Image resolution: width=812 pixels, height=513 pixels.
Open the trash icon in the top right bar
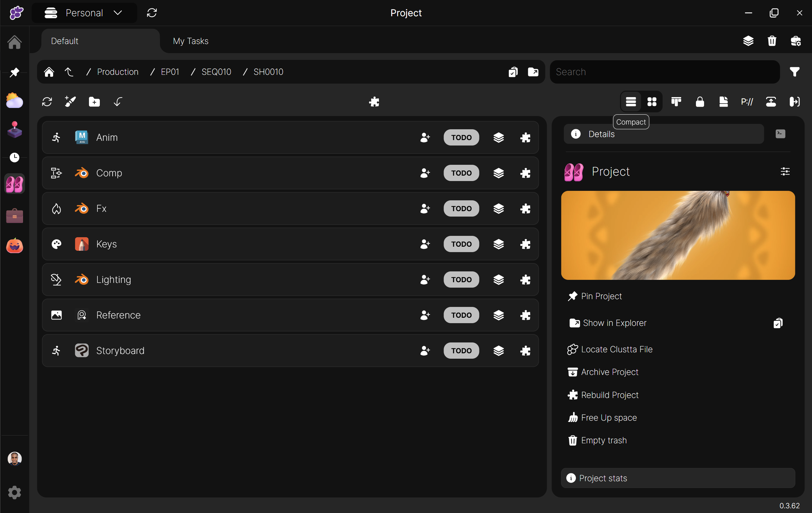click(772, 41)
